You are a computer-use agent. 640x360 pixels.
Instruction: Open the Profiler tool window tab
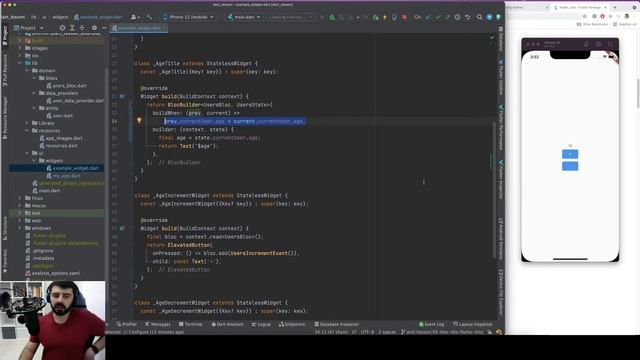tap(127, 324)
